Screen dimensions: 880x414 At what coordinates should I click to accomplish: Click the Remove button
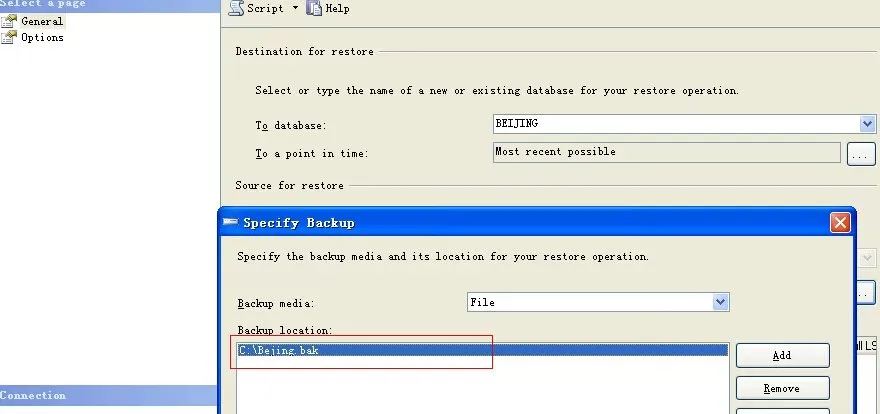click(x=782, y=388)
